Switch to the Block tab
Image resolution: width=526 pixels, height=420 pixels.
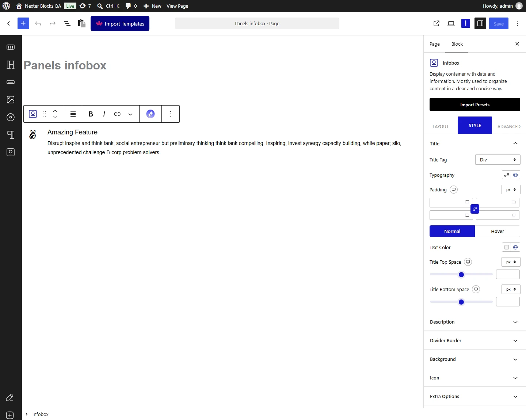click(x=457, y=44)
